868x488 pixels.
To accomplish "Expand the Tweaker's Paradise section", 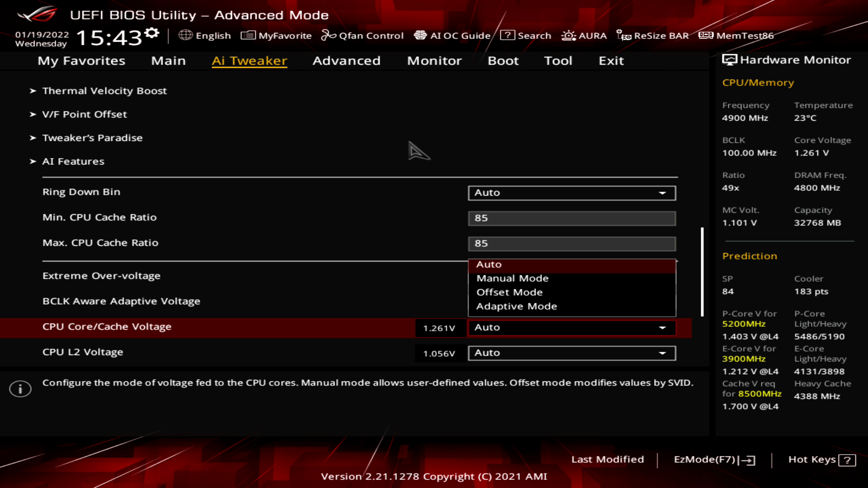I will pos(93,137).
